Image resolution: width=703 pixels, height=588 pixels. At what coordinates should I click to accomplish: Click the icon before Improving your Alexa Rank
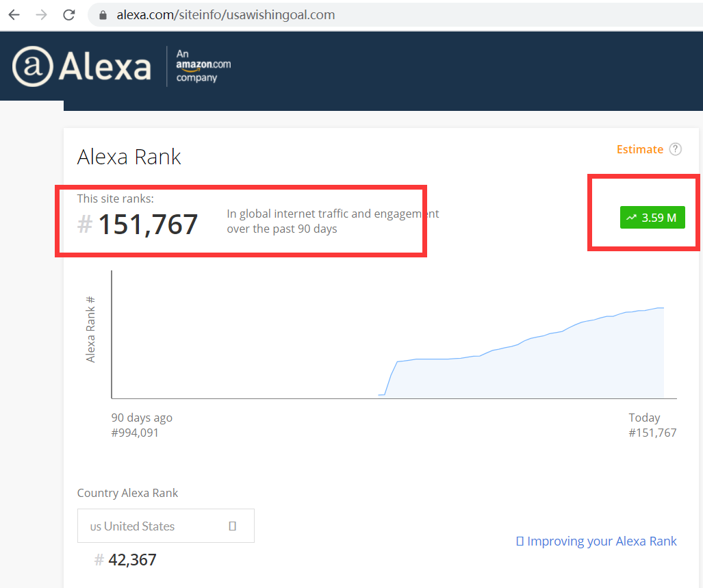(520, 541)
